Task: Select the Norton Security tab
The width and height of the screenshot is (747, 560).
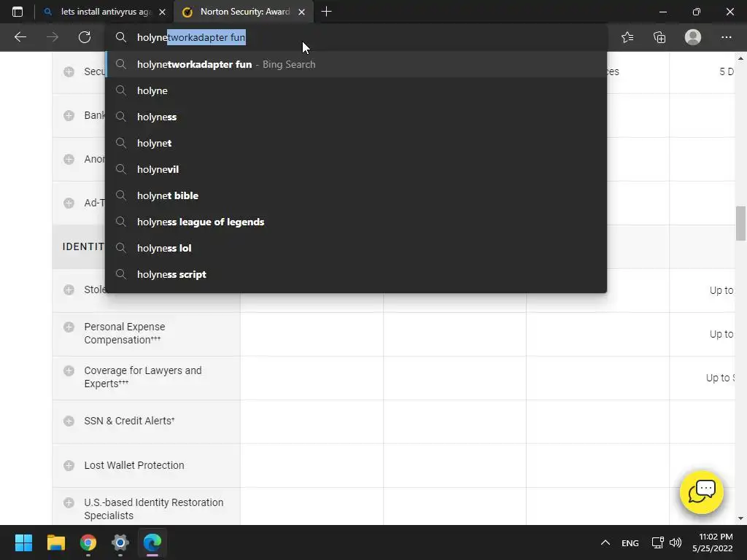Action: (244, 12)
